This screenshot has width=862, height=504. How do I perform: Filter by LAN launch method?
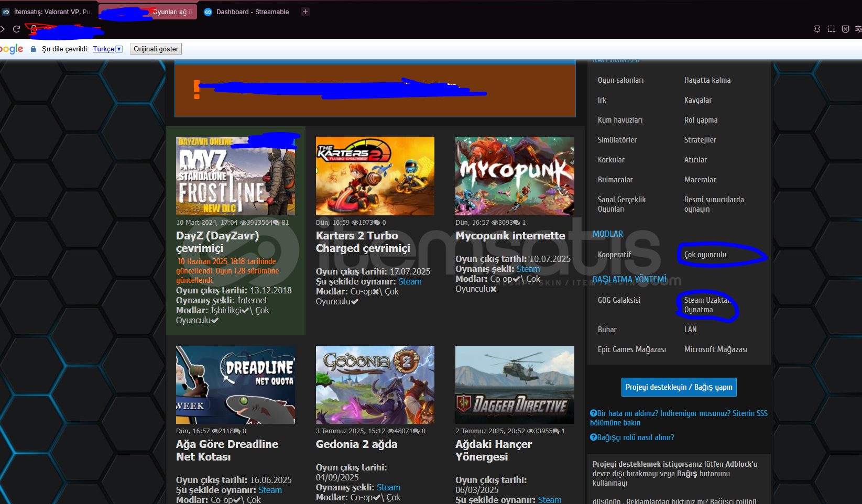[x=691, y=330]
